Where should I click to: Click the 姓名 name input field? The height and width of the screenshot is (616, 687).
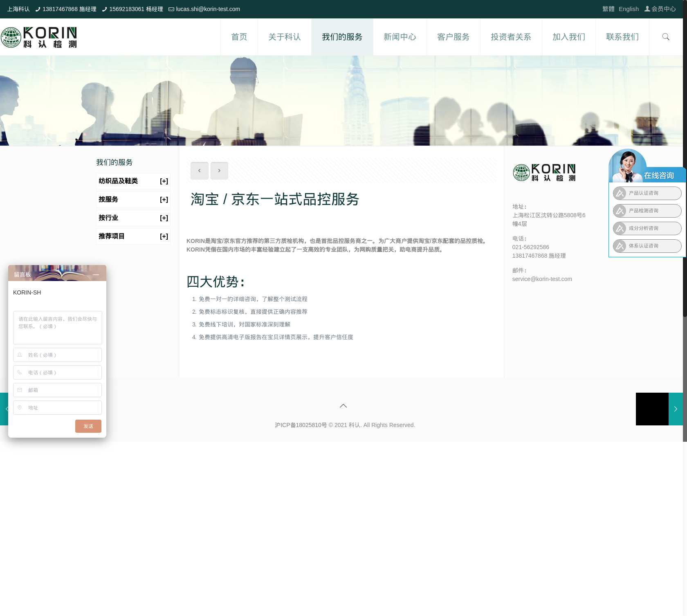(x=57, y=355)
